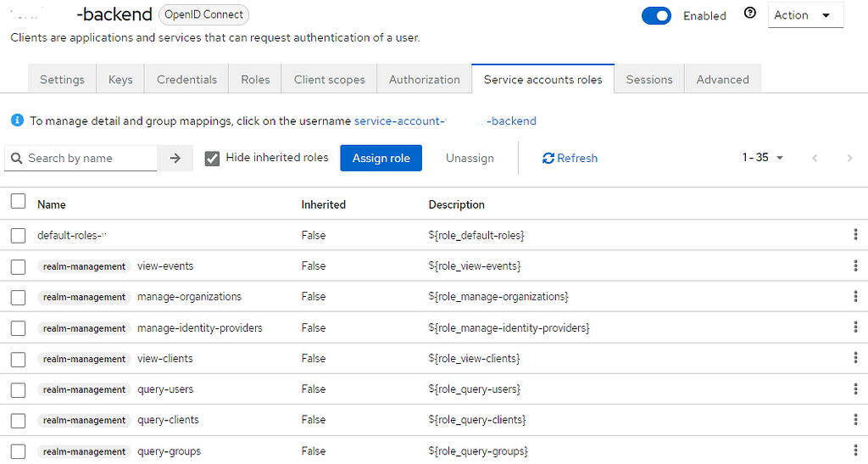This screenshot has width=868, height=464.
Task: Open the Action dropdown menu
Action: click(x=805, y=15)
